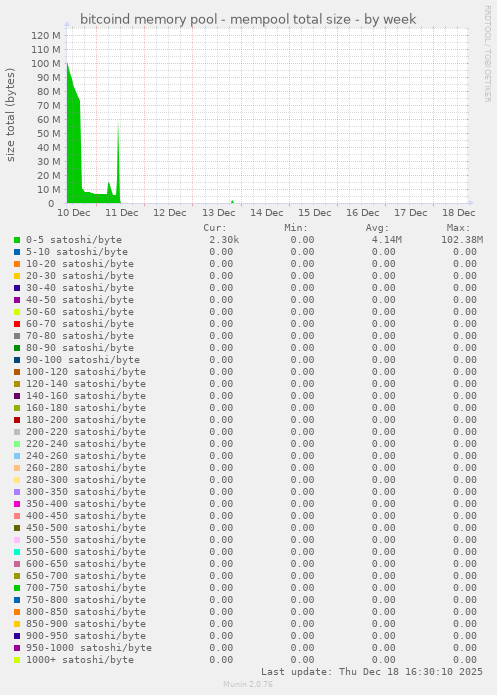Click the '120 M' y-axis label
Screen dimensions: 497x695
click(46, 35)
